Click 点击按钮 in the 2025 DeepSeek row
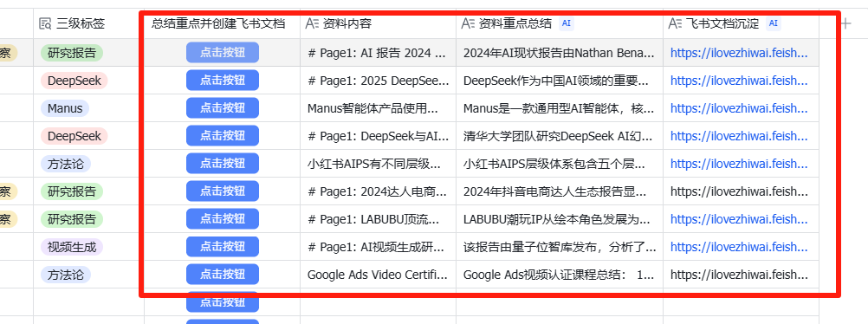This screenshot has width=868, height=324. tap(223, 81)
